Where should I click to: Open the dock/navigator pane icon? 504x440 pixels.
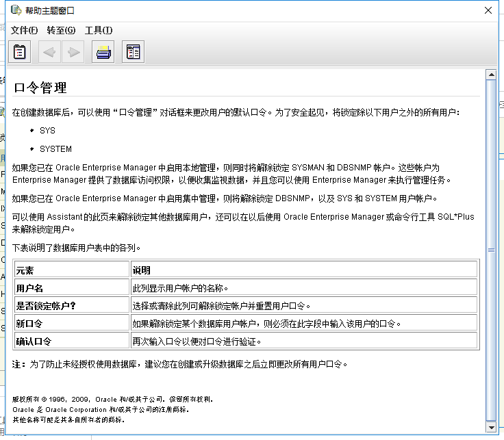tap(133, 52)
